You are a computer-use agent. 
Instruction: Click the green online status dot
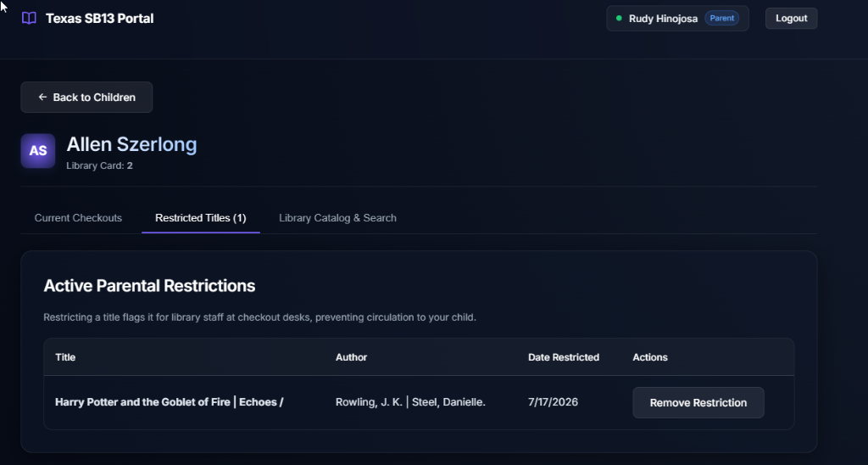tap(619, 19)
